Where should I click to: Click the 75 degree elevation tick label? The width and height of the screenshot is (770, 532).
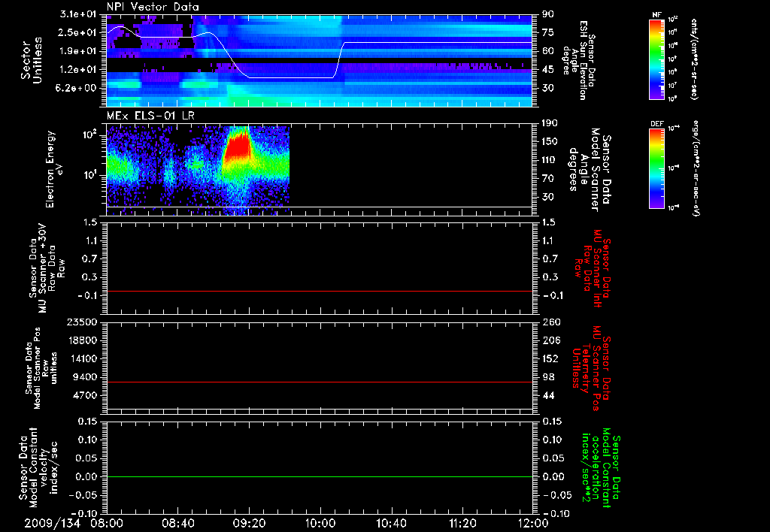click(x=547, y=32)
